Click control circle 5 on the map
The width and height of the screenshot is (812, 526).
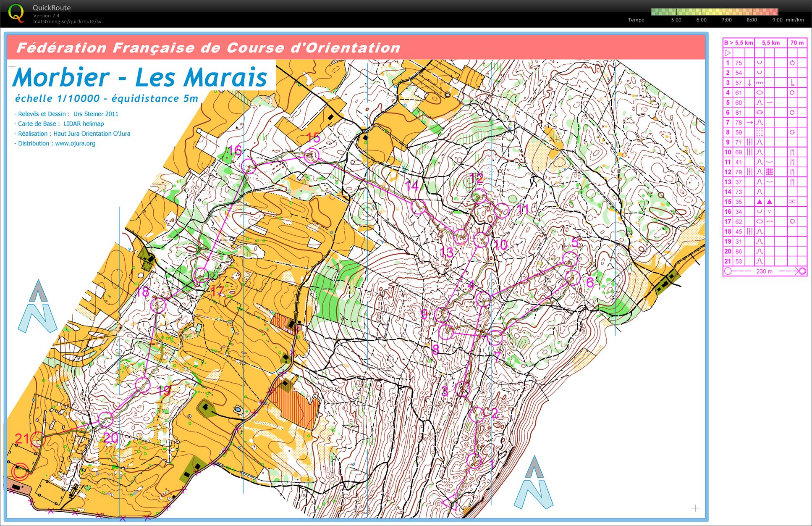570,259
